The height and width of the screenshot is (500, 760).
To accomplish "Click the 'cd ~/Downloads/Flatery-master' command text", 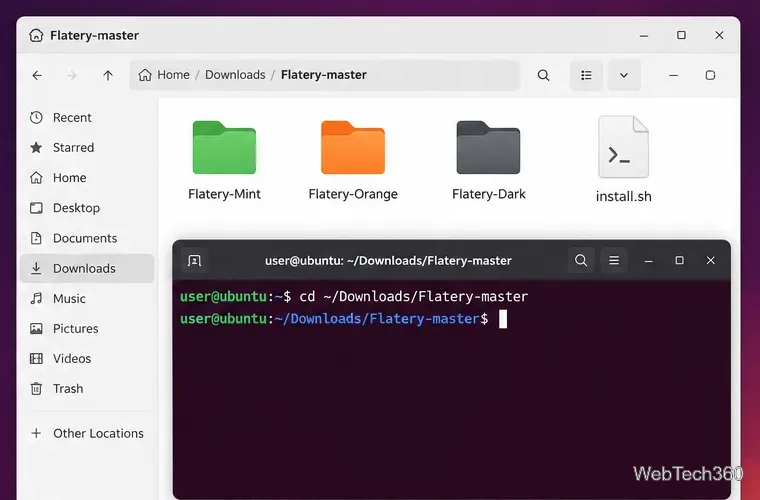I will [413, 297].
